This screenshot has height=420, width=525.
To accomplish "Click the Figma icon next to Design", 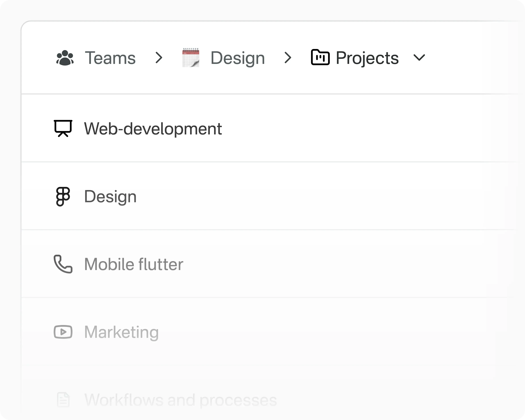I will click(x=63, y=197).
